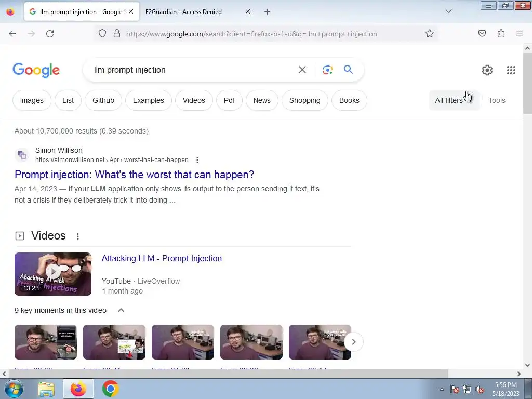Image resolution: width=532 pixels, height=399 pixels.
Task: Open the third key moment thumbnail
Action: pyautogui.click(x=182, y=342)
